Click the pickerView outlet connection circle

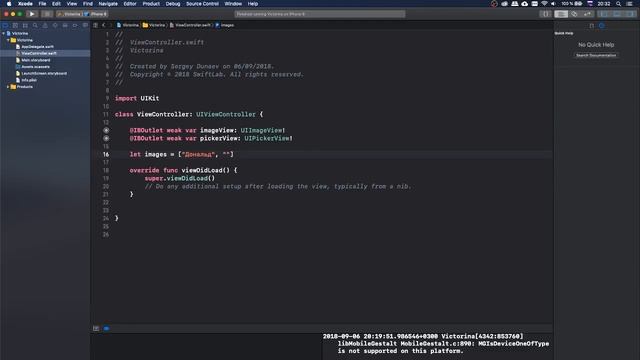(106, 138)
